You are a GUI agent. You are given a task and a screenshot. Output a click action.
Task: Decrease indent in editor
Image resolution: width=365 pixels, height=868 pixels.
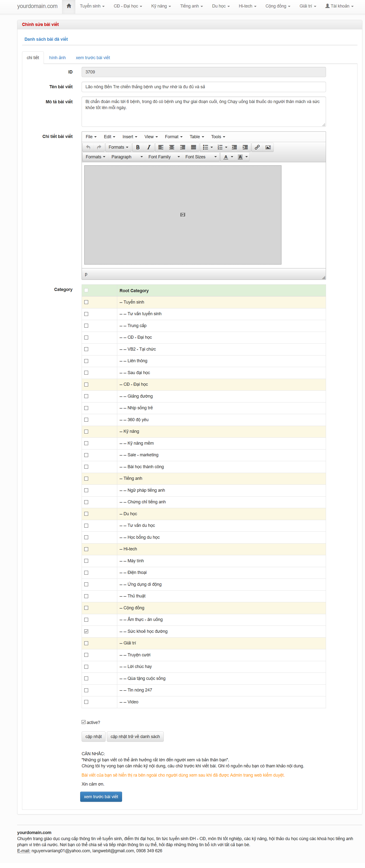coord(234,147)
